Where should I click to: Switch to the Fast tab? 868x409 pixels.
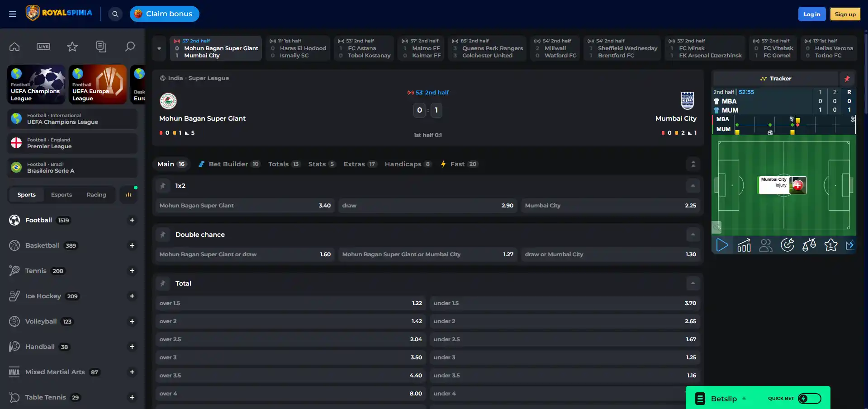coord(459,164)
